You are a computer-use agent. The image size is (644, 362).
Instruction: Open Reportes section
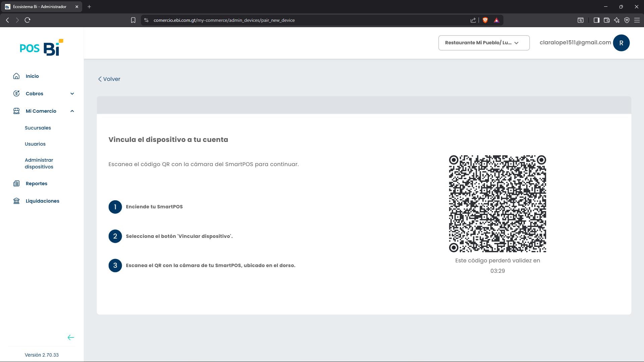click(x=37, y=184)
